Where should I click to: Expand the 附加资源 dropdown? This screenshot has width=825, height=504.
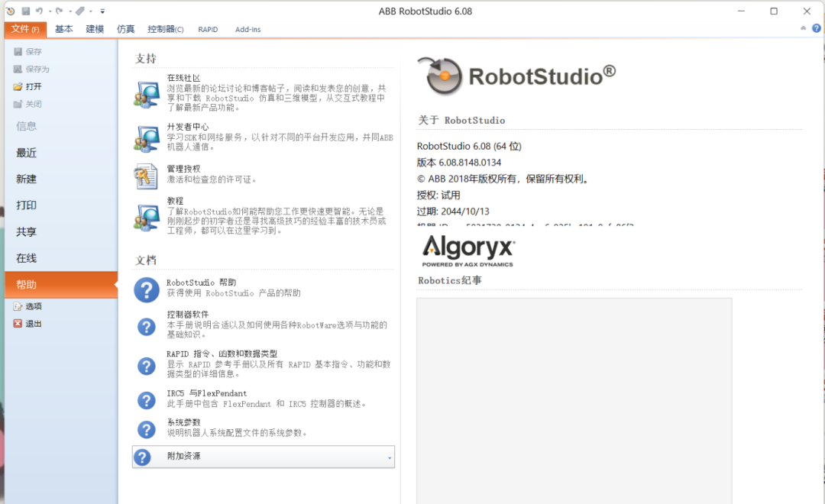click(390, 457)
